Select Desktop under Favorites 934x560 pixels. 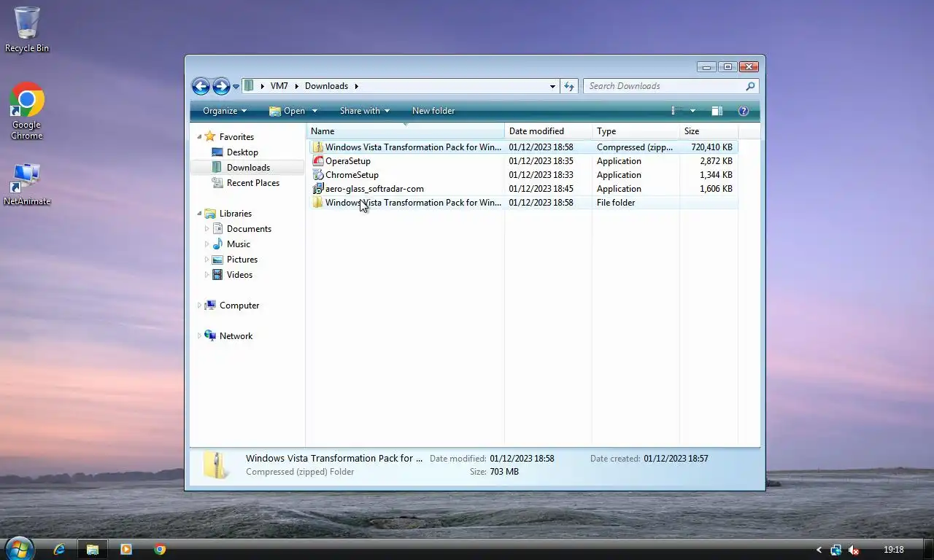click(x=242, y=152)
